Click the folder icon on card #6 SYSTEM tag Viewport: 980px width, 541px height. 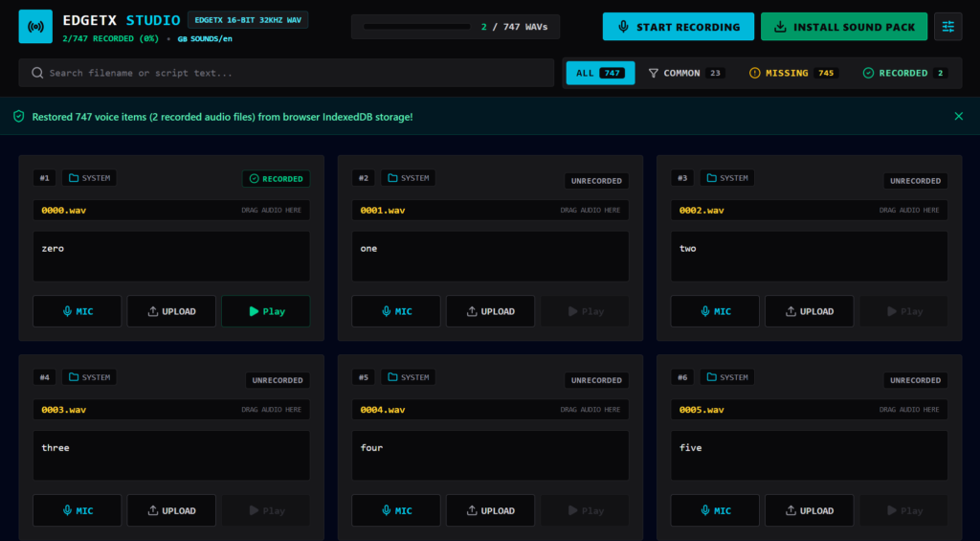[711, 377]
